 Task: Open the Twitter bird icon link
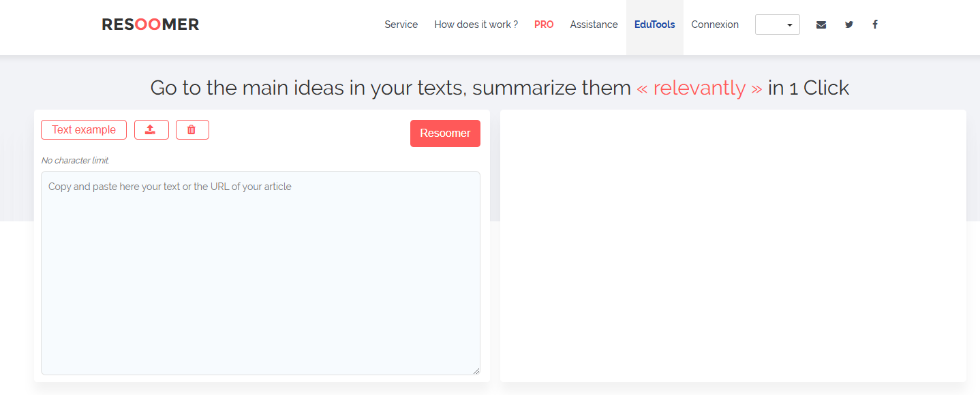point(848,25)
